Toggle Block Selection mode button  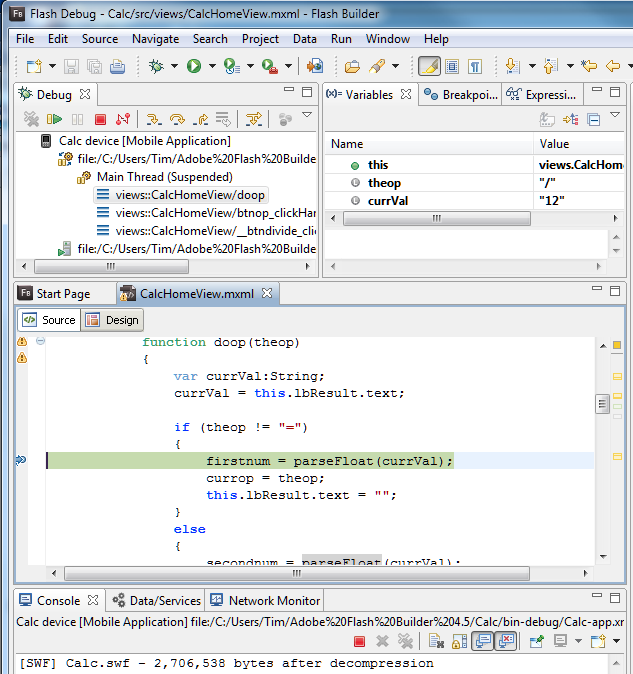tap(452, 66)
